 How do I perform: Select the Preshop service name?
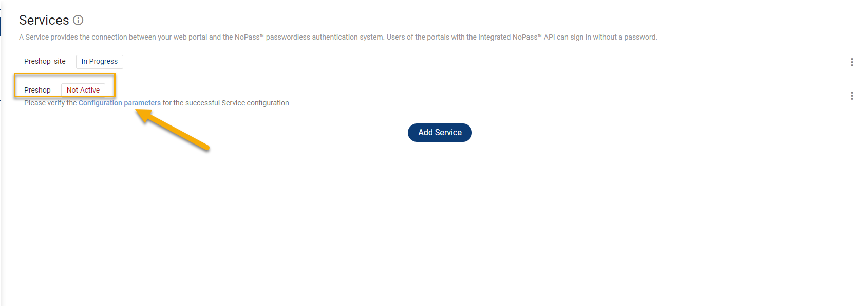coord(37,90)
